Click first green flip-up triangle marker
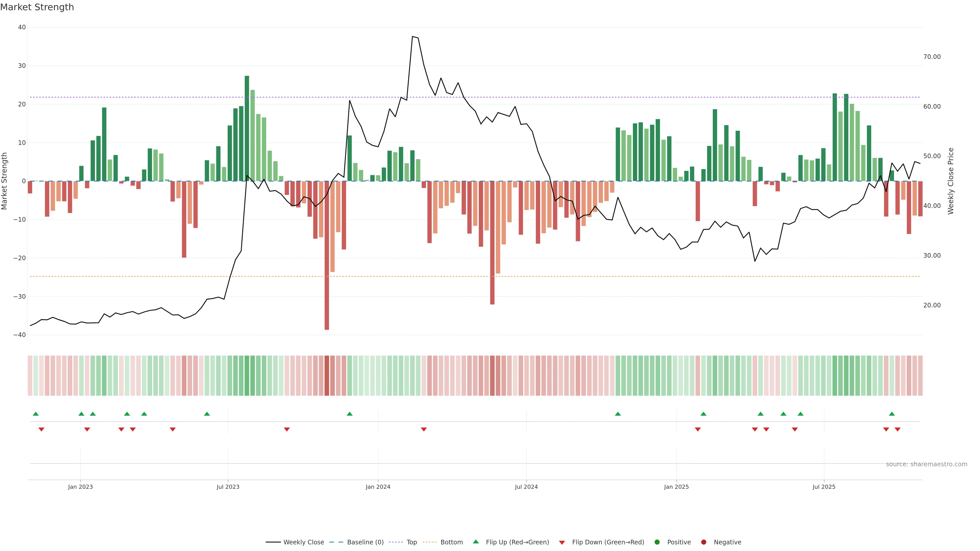Image resolution: width=980 pixels, height=551 pixels. pyautogui.click(x=36, y=414)
